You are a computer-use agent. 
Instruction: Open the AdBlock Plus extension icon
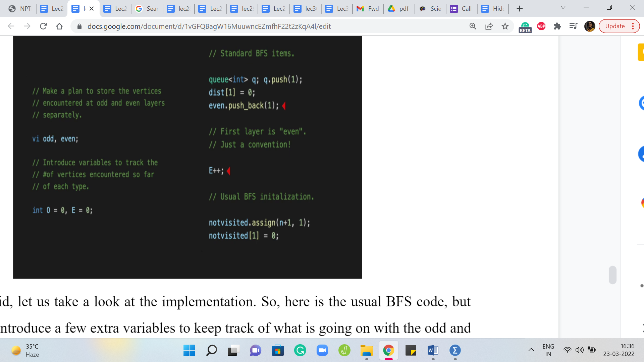coord(541,26)
